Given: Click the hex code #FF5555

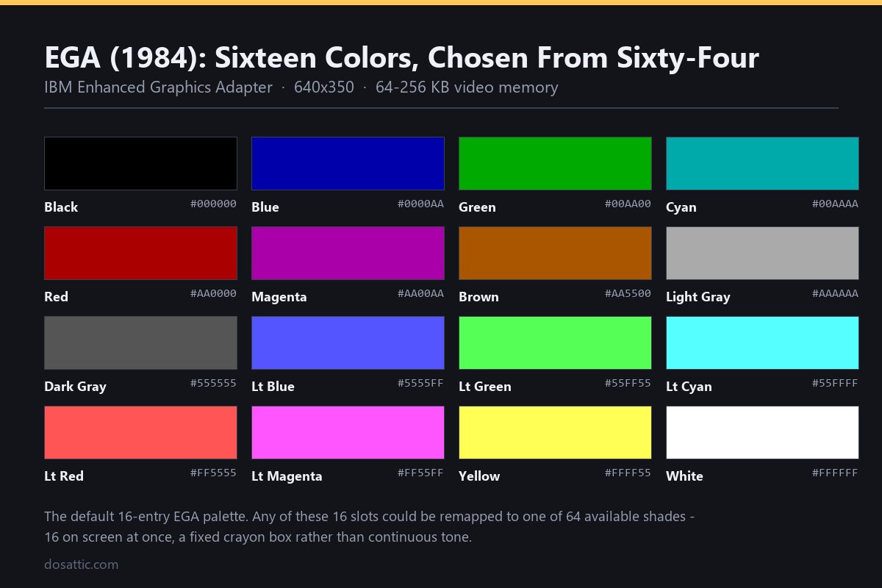Looking at the screenshot, I should pyautogui.click(x=213, y=473).
